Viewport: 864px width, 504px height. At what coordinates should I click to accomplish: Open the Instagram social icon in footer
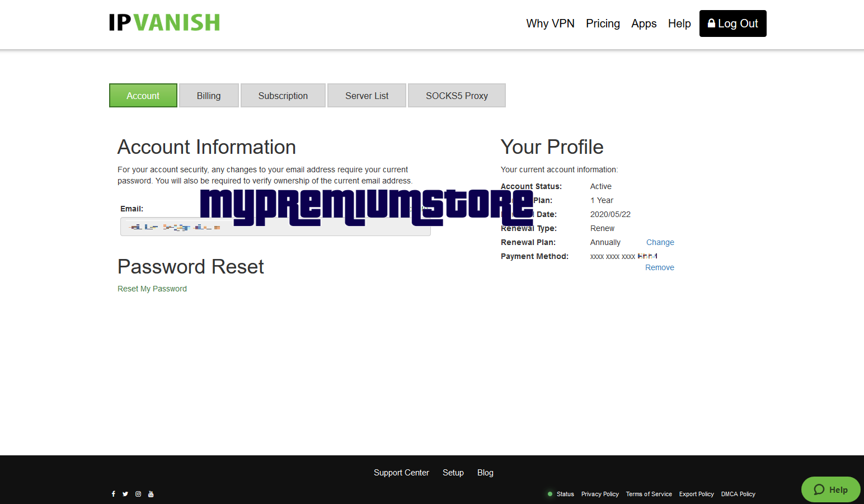tap(138, 494)
